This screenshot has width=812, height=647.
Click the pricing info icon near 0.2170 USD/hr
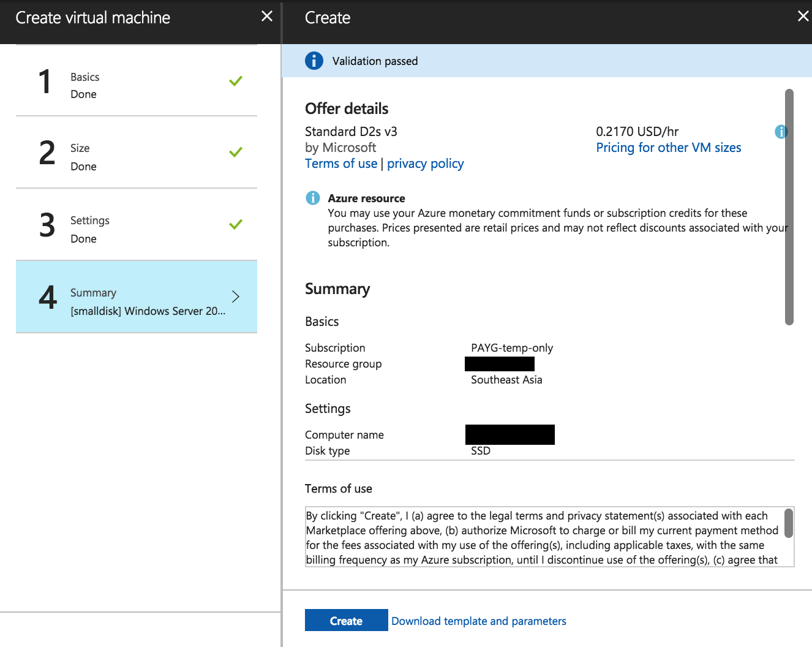[x=781, y=131]
